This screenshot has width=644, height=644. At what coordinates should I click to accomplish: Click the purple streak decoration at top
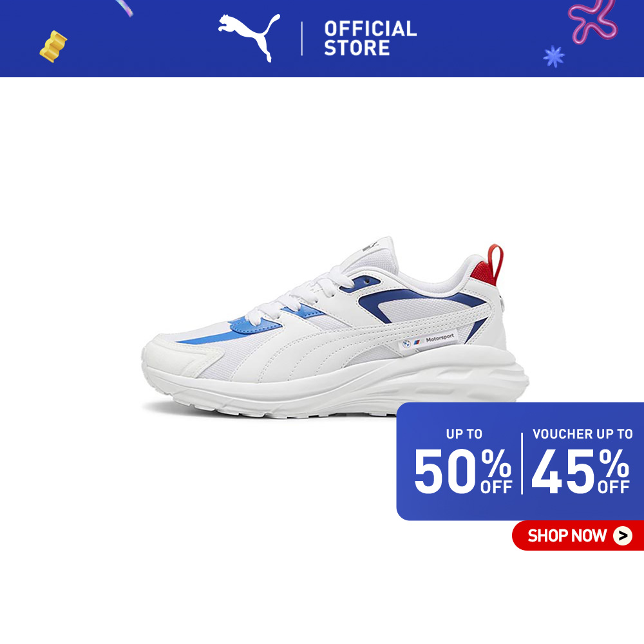[124, 8]
